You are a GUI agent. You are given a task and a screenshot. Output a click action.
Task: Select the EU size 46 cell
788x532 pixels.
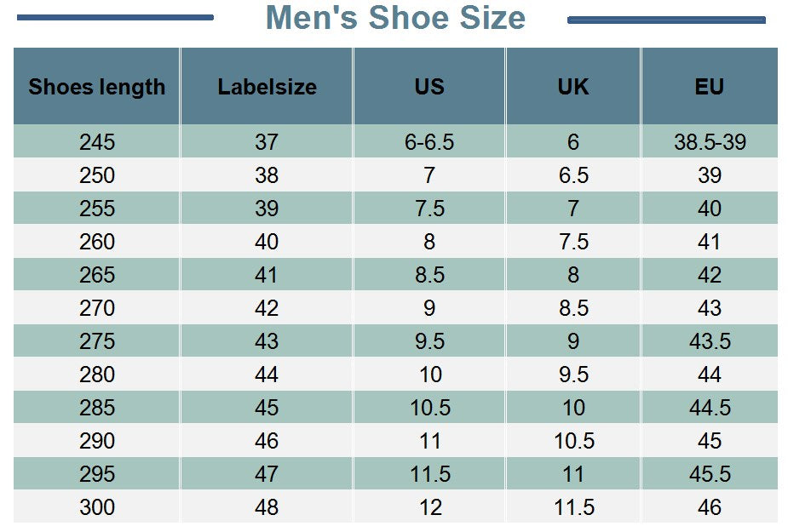coord(709,507)
